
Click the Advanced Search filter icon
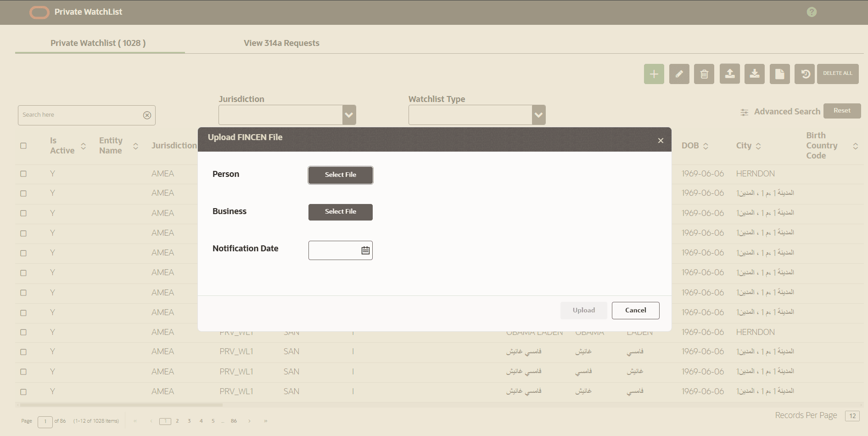coord(744,112)
